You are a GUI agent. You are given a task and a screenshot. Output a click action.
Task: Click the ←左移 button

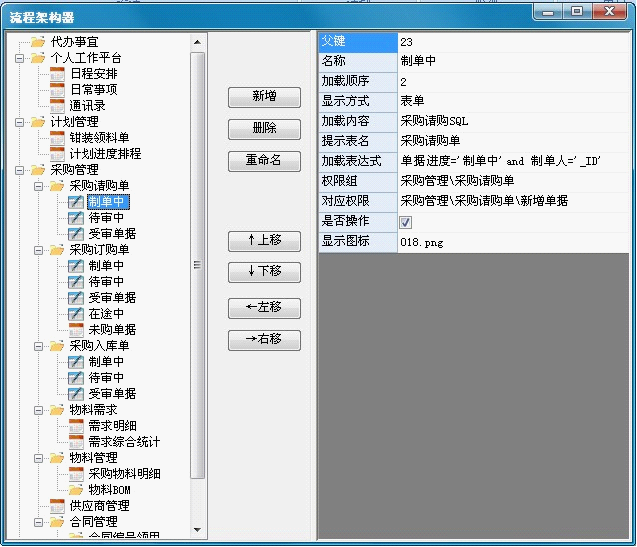coord(264,308)
